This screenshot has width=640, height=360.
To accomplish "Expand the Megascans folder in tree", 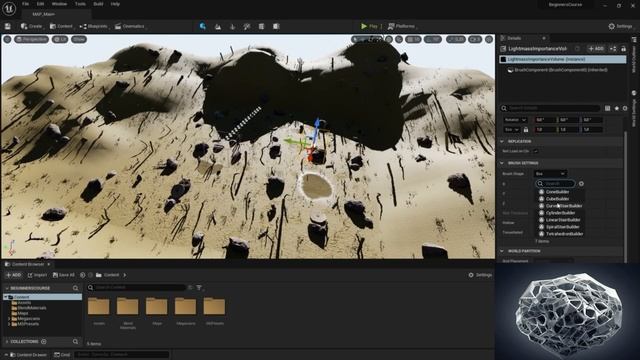I will coord(9,318).
